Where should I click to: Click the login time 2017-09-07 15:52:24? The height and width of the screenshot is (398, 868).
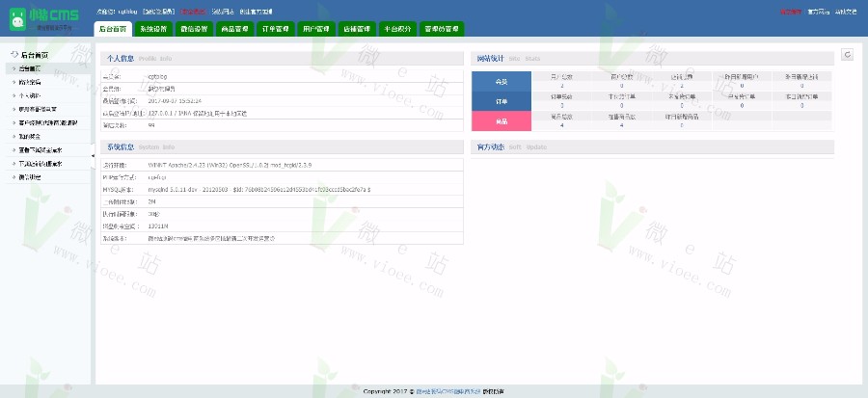pyautogui.click(x=175, y=100)
